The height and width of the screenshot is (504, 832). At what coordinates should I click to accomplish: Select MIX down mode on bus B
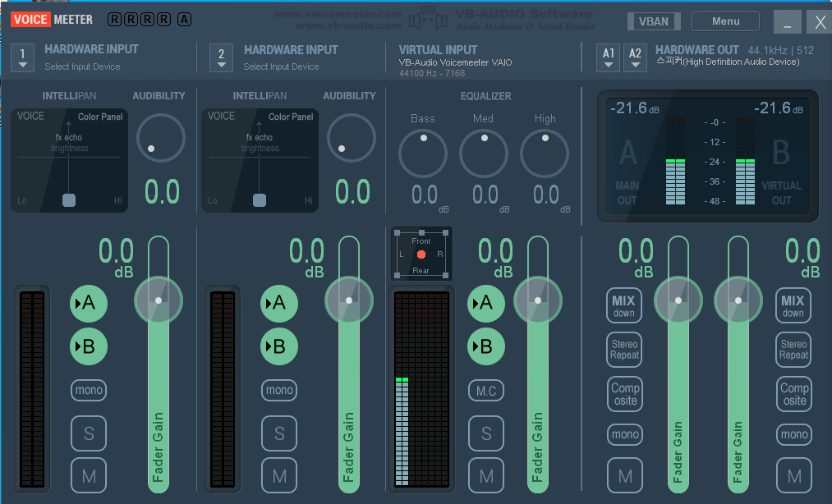click(x=793, y=305)
